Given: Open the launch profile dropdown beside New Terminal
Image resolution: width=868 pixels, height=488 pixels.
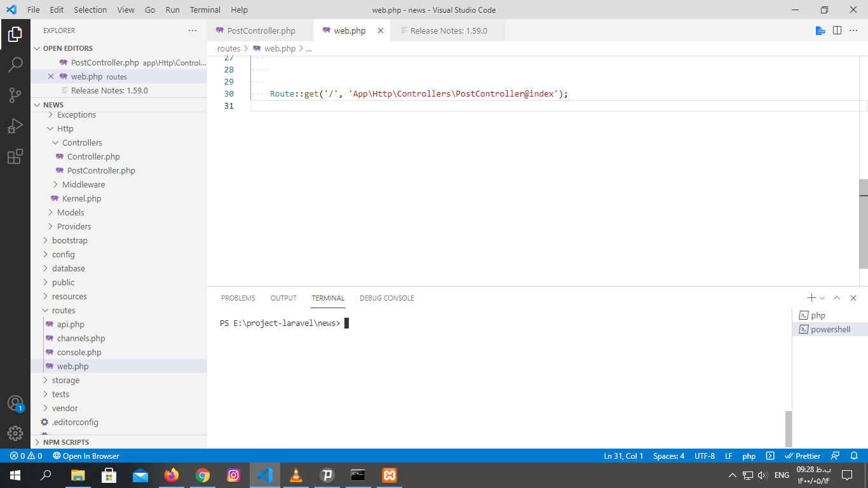Looking at the screenshot, I should [823, 298].
